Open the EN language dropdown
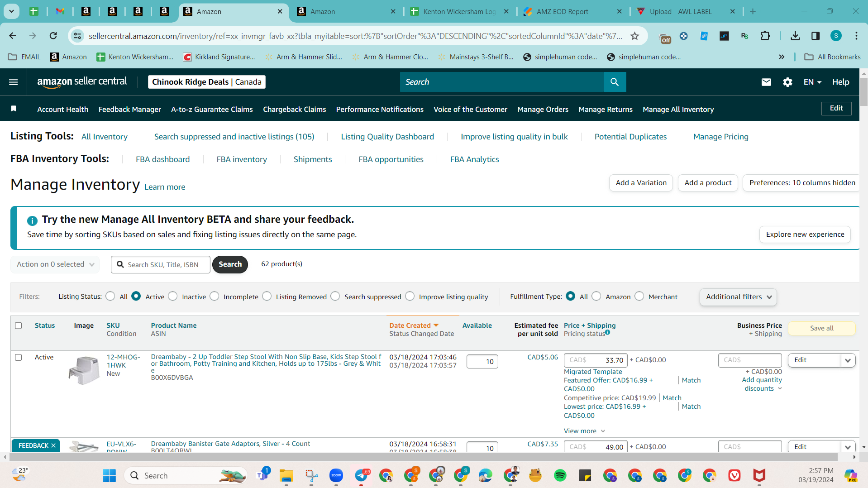This screenshot has height=488, width=868. tap(812, 82)
